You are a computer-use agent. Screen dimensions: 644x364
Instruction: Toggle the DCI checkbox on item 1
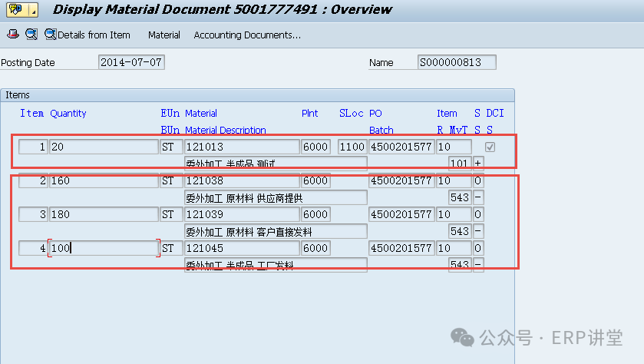(490, 147)
